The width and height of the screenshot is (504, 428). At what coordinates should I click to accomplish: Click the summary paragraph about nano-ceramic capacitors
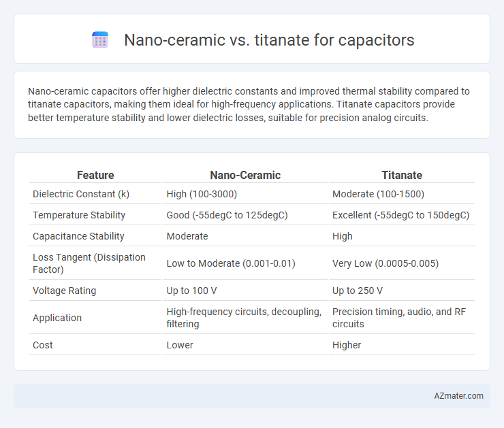[x=249, y=105]
